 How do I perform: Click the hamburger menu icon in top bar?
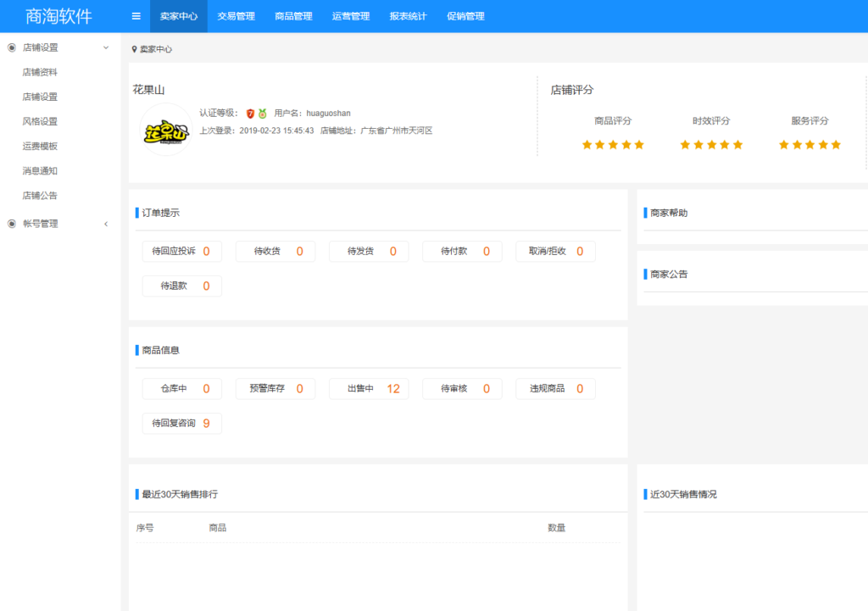[x=136, y=16]
